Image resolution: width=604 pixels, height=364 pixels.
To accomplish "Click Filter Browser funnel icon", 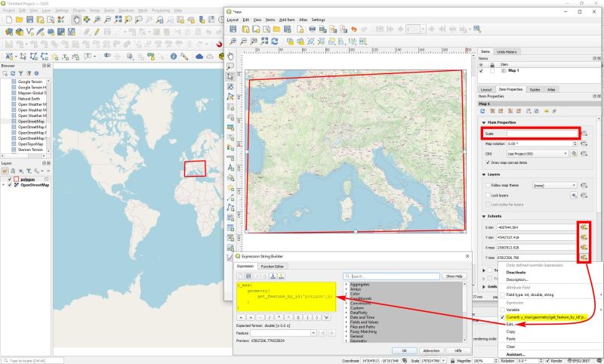I will [20, 73].
